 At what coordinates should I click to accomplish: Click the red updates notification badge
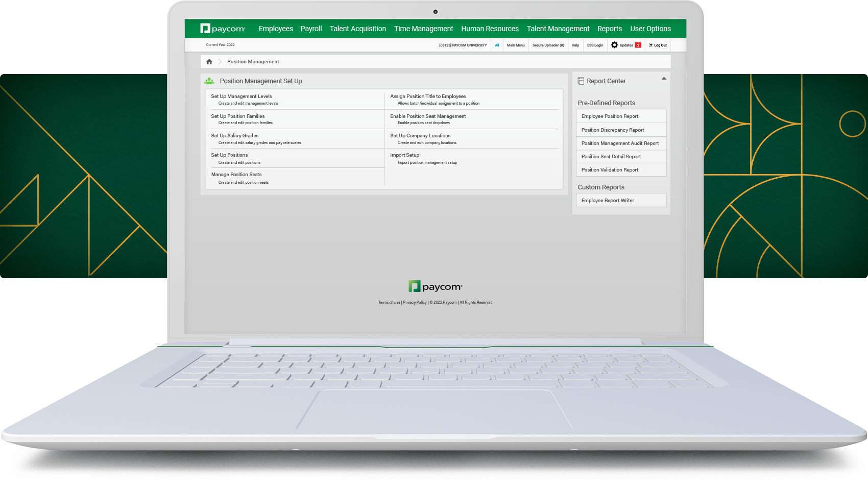click(638, 45)
